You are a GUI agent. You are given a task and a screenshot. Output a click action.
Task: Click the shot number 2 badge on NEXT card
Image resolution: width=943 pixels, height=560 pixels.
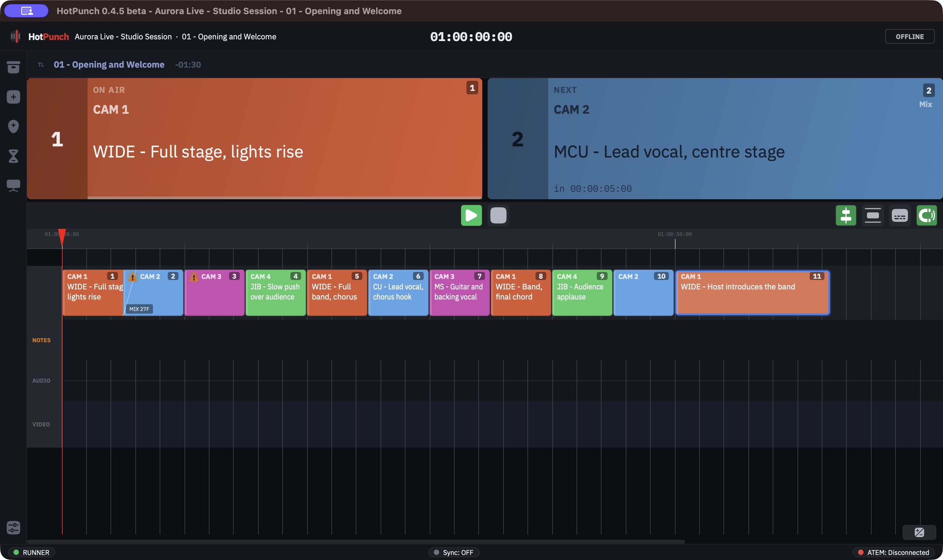[929, 91]
